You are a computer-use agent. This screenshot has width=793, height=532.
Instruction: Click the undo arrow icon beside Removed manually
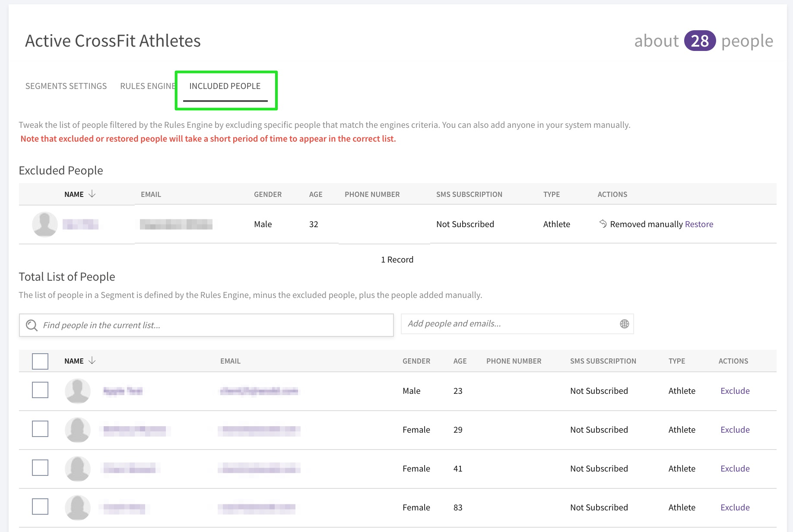point(603,223)
